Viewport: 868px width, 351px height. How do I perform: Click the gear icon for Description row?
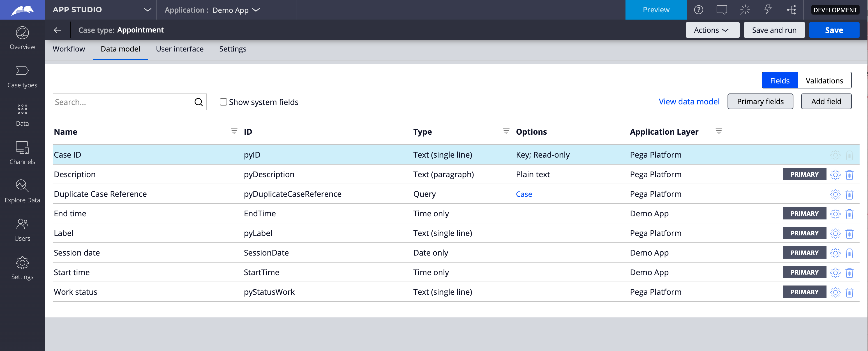835,175
